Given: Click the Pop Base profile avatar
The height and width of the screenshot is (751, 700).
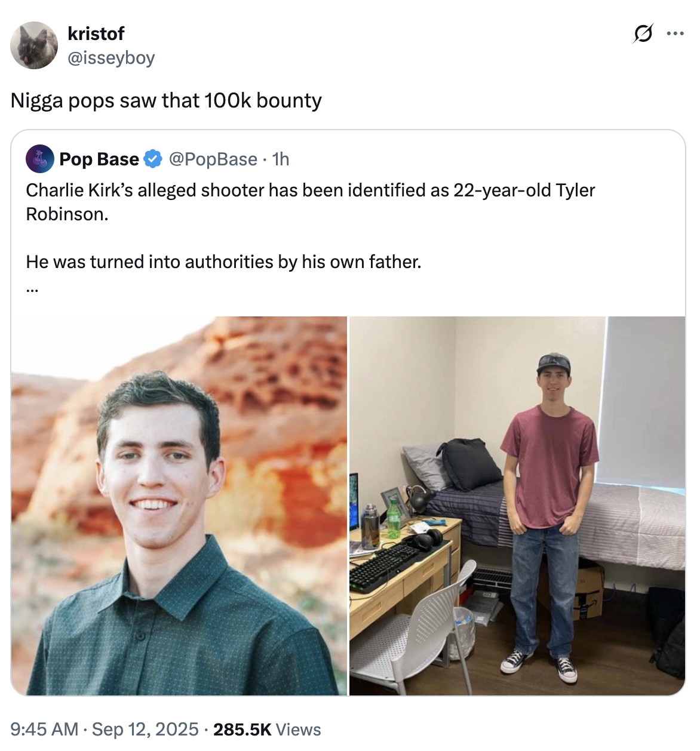Looking at the screenshot, I should click(x=40, y=159).
